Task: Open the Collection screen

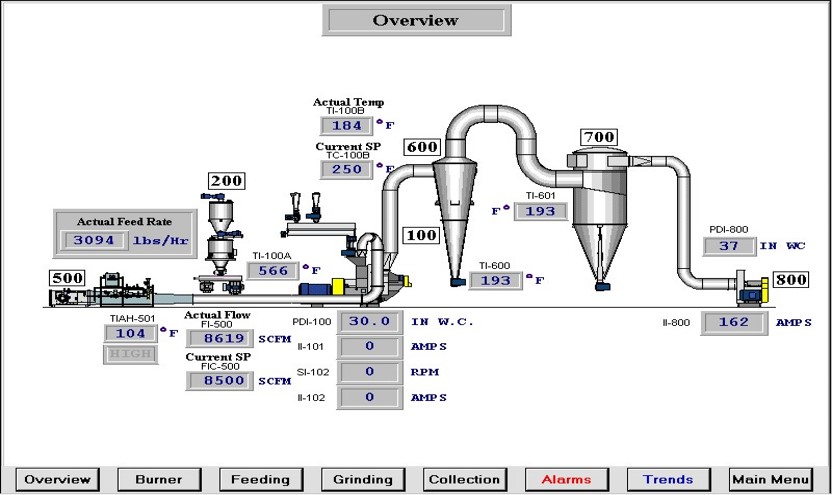Action: (x=464, y=479)
